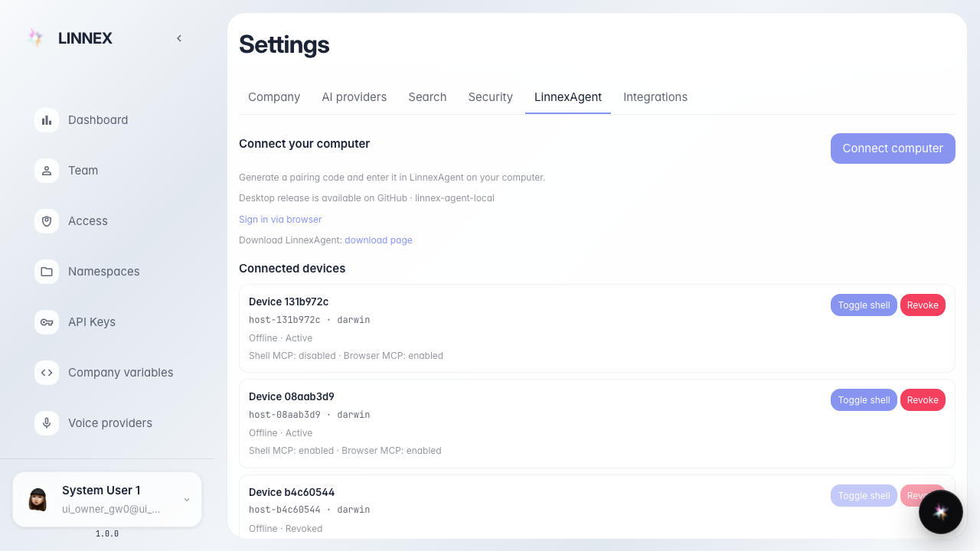Switch to the Search tab
980x551 pixels.
427,97
